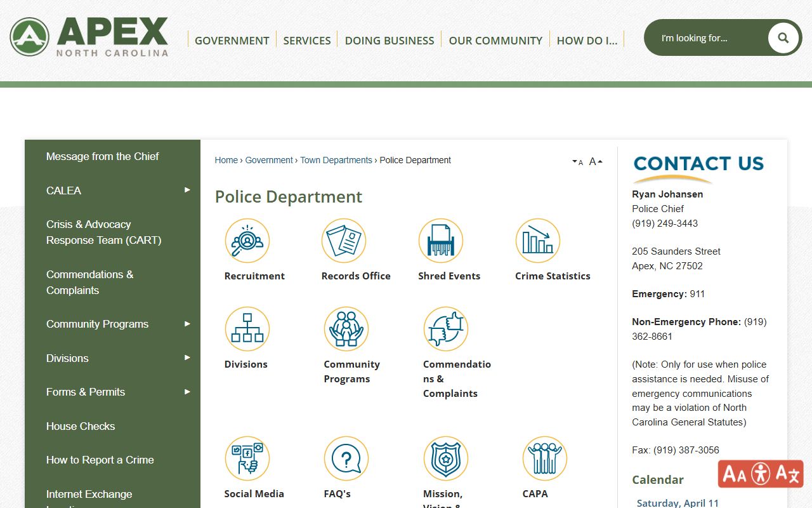Click the Recruitment icon
Screen dimensions: 812x508
pos(247,241)
